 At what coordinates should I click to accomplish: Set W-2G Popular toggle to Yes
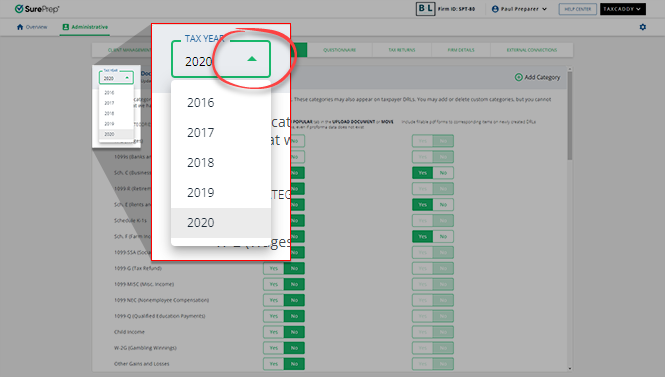point(274,348)
